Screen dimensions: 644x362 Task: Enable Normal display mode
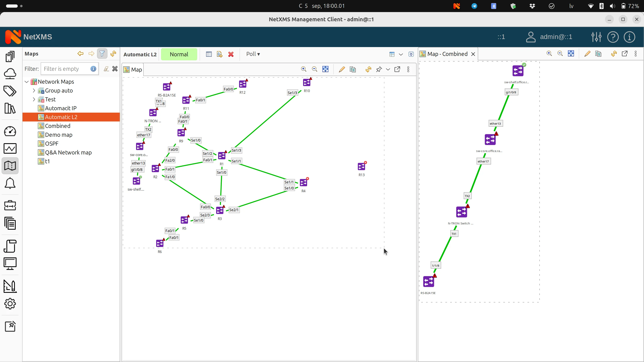tap(179, 54)
